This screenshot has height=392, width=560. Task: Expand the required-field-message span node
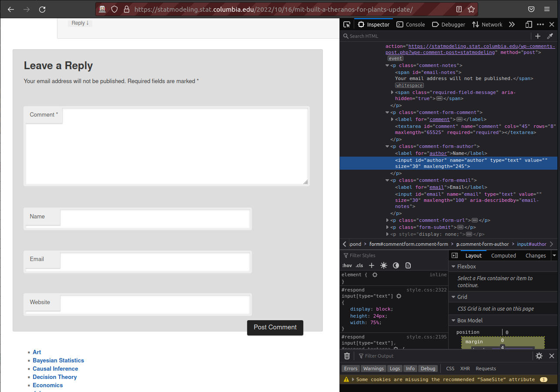392,93
